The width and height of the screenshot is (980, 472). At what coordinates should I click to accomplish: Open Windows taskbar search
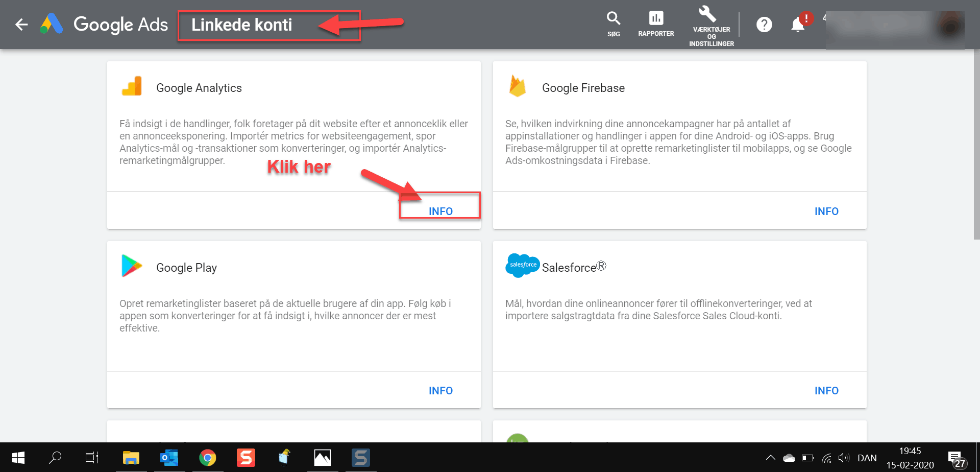[x=55, y=457]
